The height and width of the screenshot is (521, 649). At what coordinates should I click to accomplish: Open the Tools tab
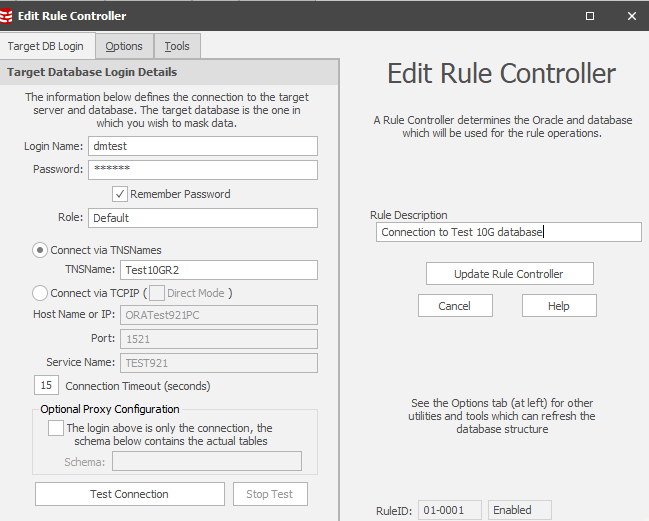[177, 46]
